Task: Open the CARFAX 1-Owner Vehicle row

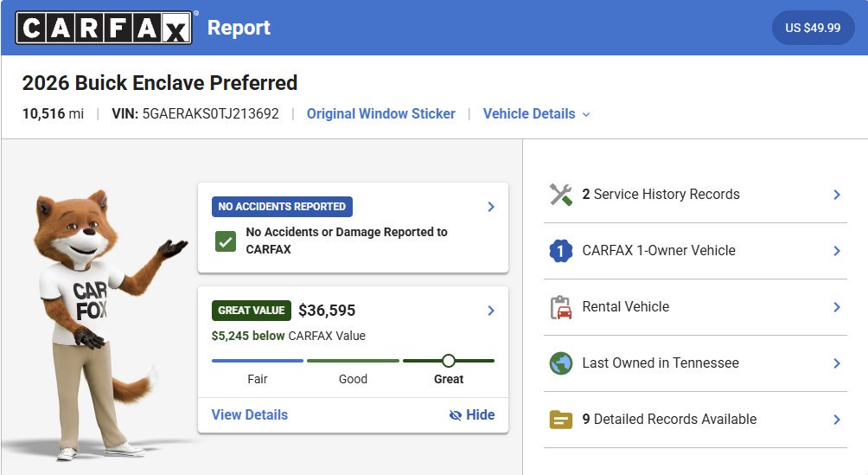Action: [695, 251]
